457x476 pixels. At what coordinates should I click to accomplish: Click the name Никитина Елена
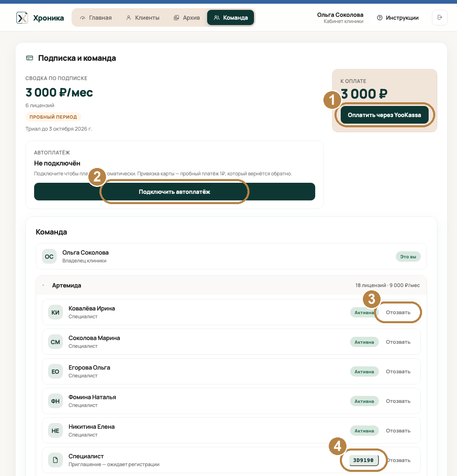tap(92, 427)
